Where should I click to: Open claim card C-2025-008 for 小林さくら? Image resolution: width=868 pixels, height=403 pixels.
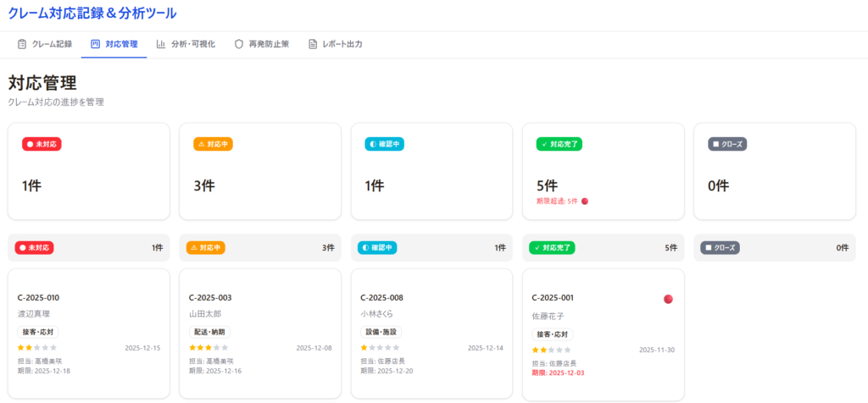(431, 334)
